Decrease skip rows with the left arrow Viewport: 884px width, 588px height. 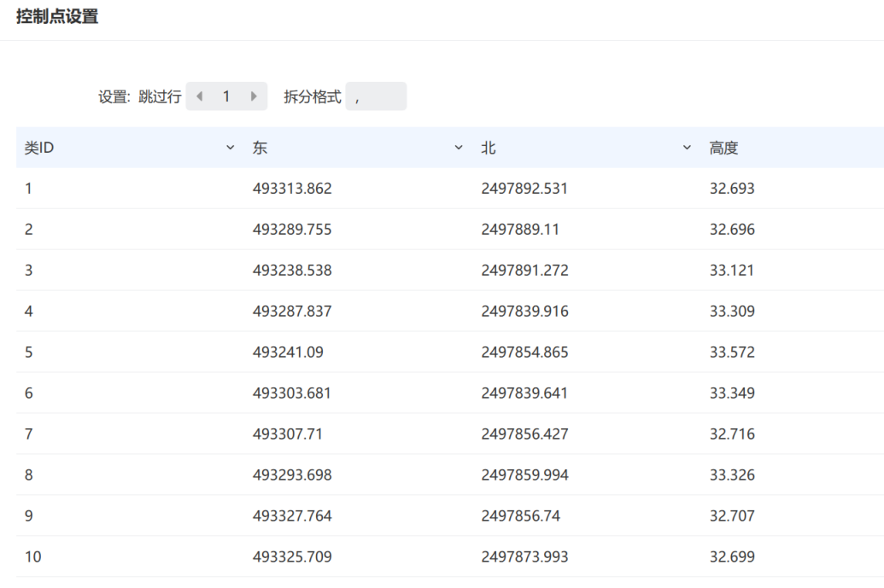(199, 96)
